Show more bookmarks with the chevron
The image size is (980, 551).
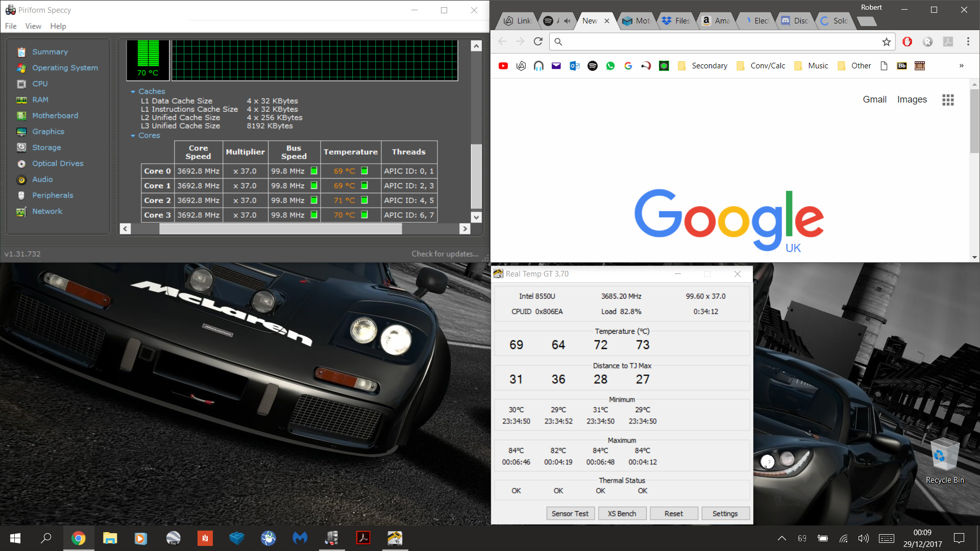(x=961, y=66)
